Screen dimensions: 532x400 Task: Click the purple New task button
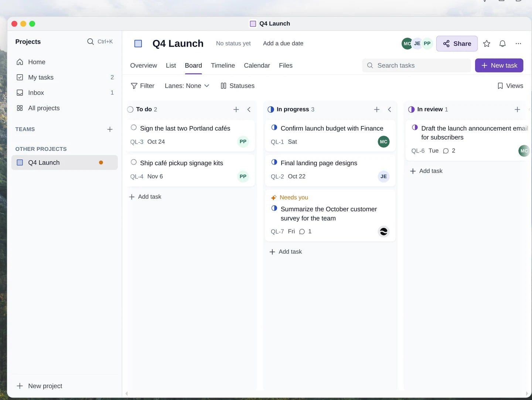[x=499, y=65]
